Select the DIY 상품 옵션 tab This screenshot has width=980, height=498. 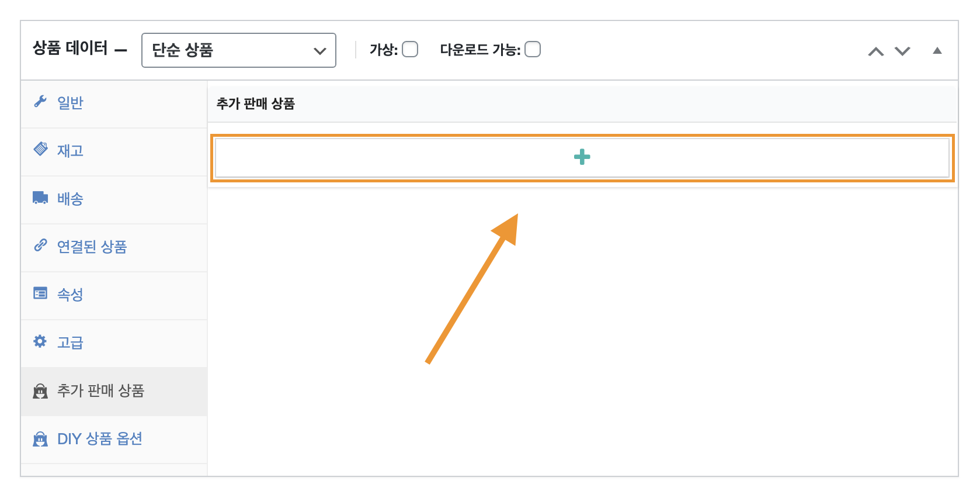pyautogui.click(x=99, y=439)
